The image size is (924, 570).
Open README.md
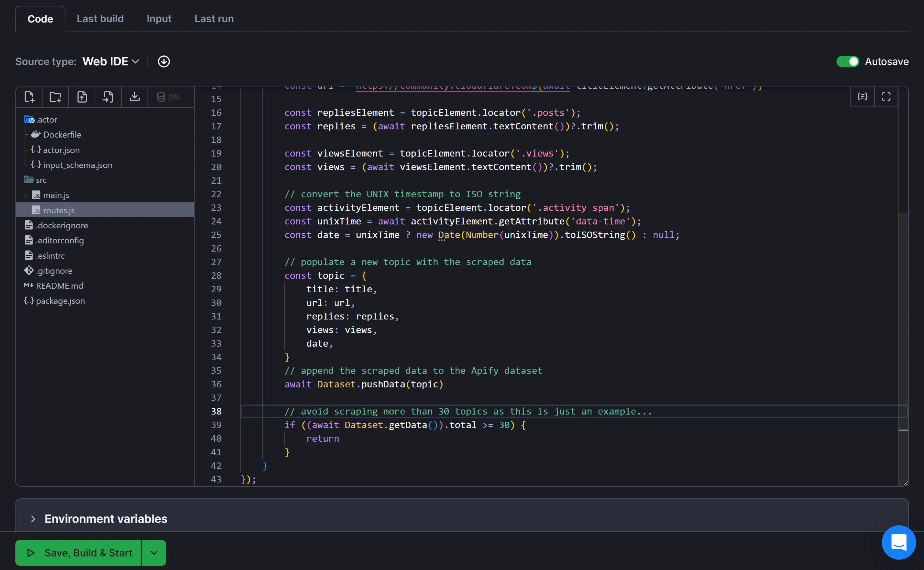click(54, 286)
